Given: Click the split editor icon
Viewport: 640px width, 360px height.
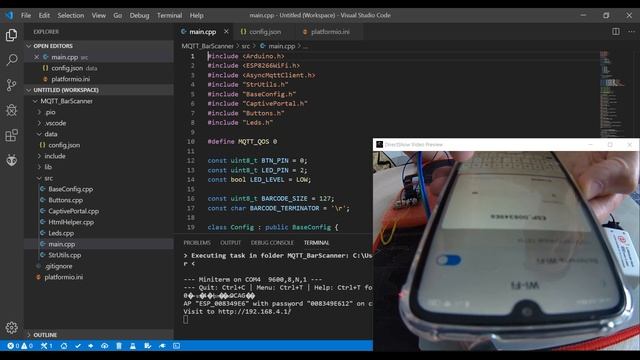Looking at the screenshot, I should tap(616, 31).
